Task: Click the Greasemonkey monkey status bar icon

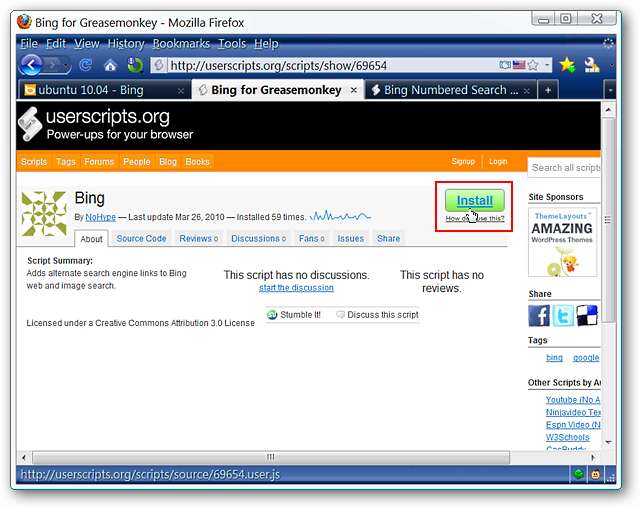Action: click(x=596, y=475)
